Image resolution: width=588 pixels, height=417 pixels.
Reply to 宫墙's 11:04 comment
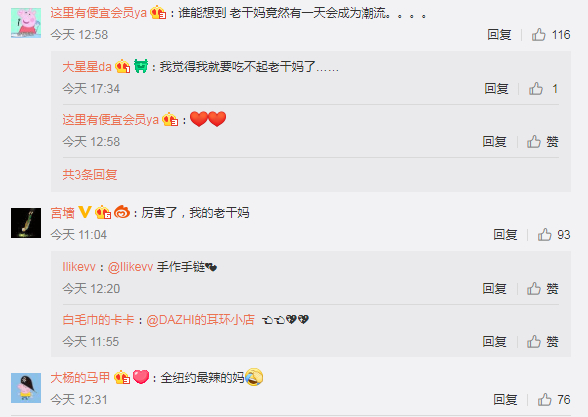coord(505,234)
